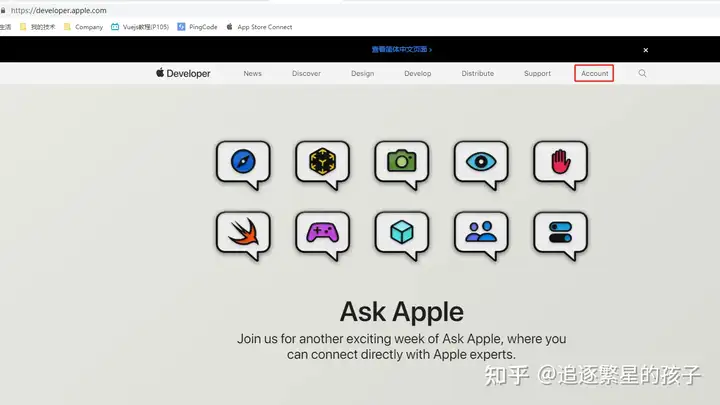Dismiss the black language banner
Viewport: 720px width, 405px height.
click(646, 50)
